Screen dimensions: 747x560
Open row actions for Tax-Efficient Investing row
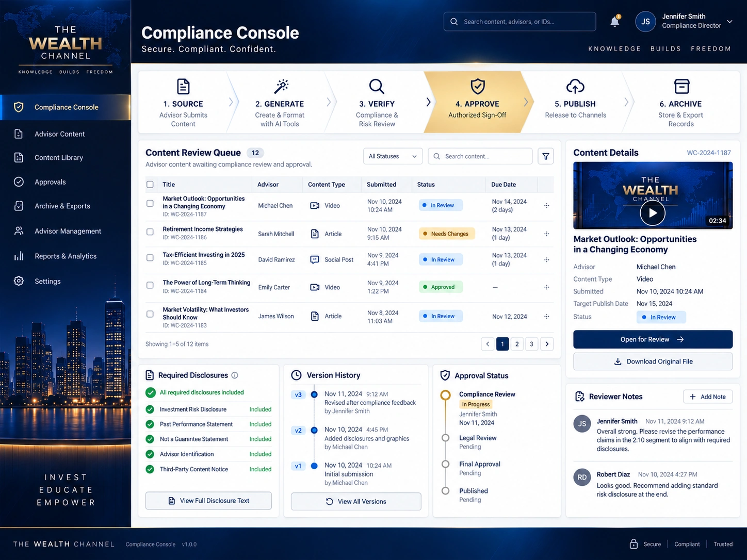(546, 260)
